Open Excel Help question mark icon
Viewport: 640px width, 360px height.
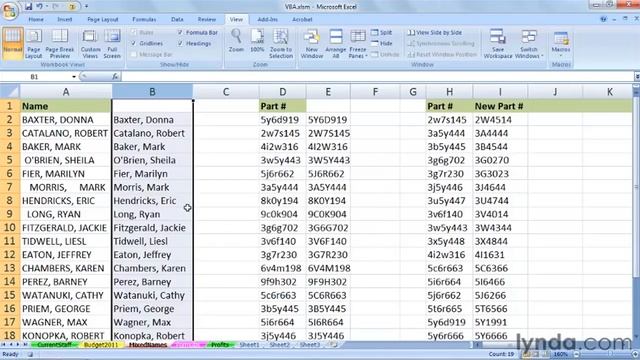point(604,19)
